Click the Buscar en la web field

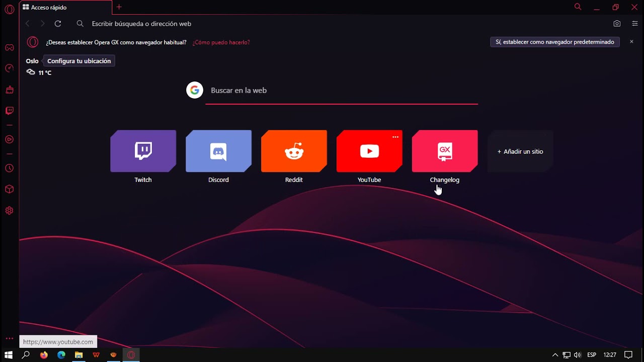click(x=342, y=91)
